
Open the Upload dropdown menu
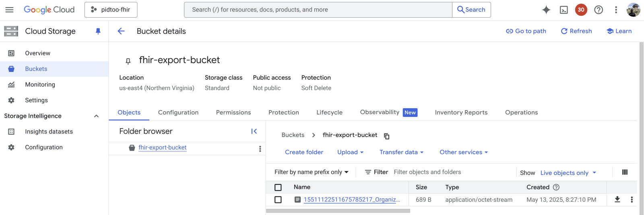350,152
